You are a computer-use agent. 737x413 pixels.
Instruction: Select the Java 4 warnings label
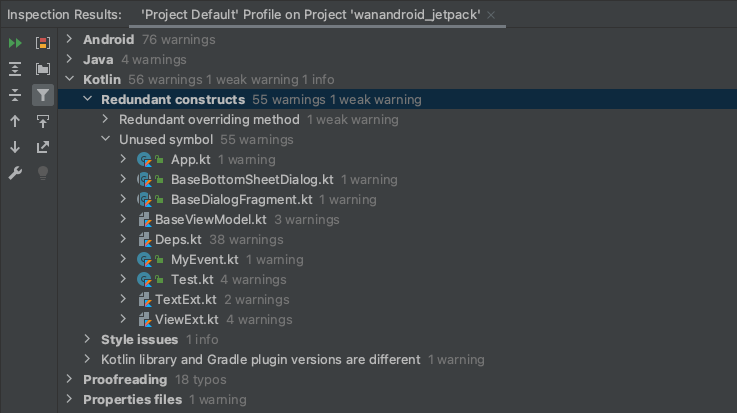135,60
